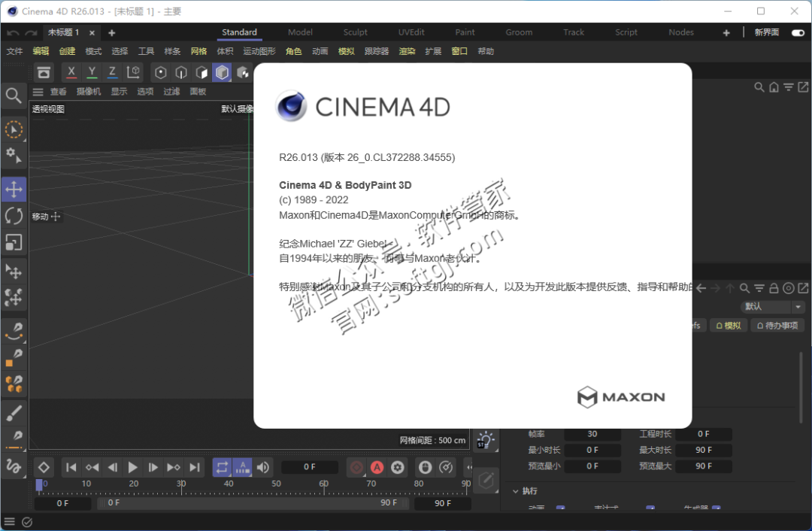
Task: Click the coordinate system icon beside Z
Action: [133, 72]
